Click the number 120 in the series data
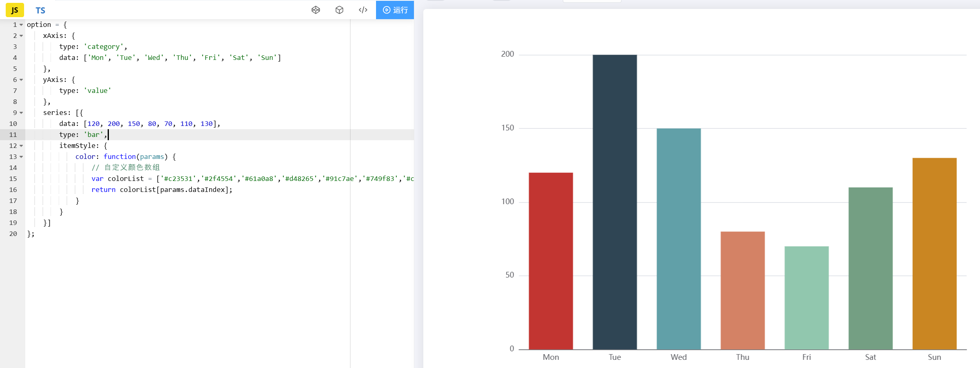This screenshot has width=980, height=368. coord(93,124)
